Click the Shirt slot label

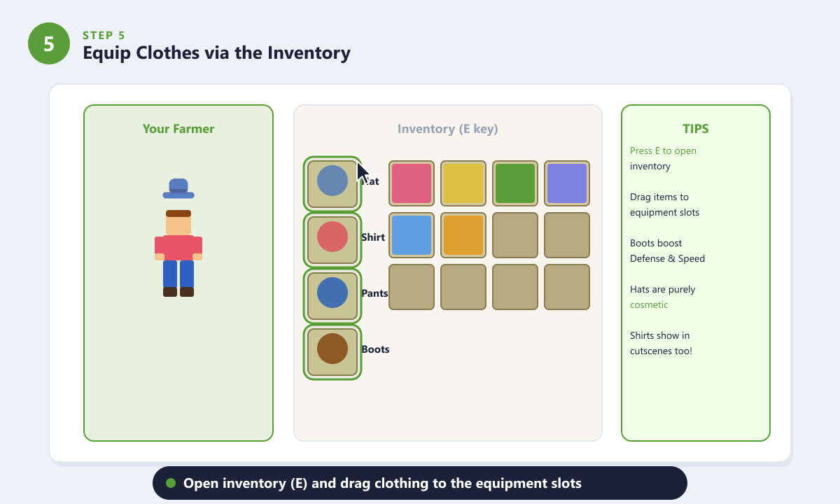[373, 237]
